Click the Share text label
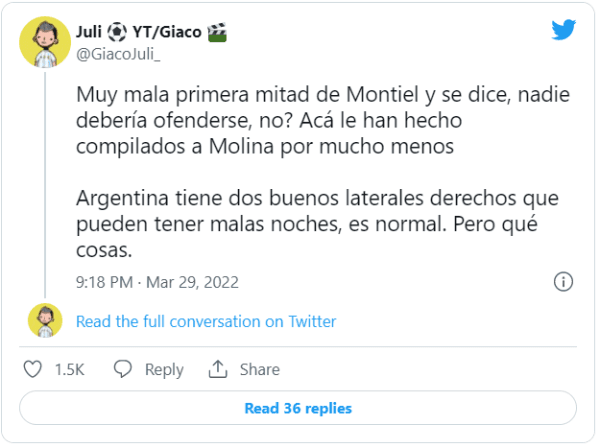The width and height of the screenshot is (600, 448). (259, 370)
